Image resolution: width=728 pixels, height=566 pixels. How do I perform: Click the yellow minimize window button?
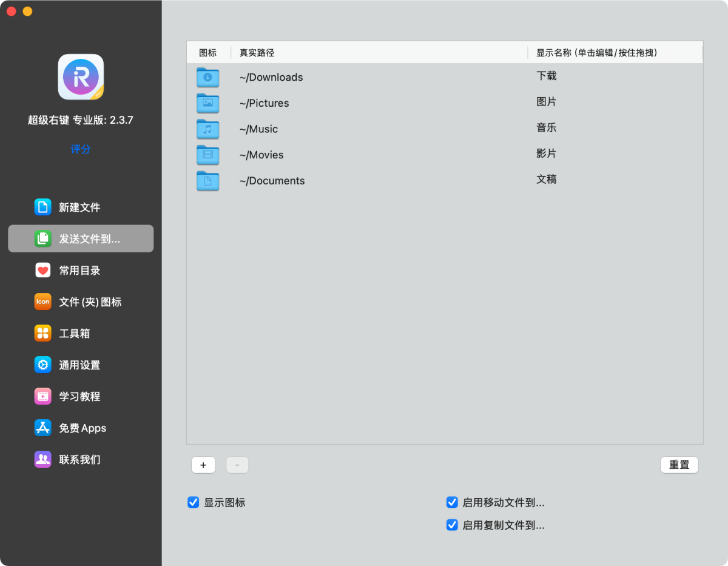27,12
